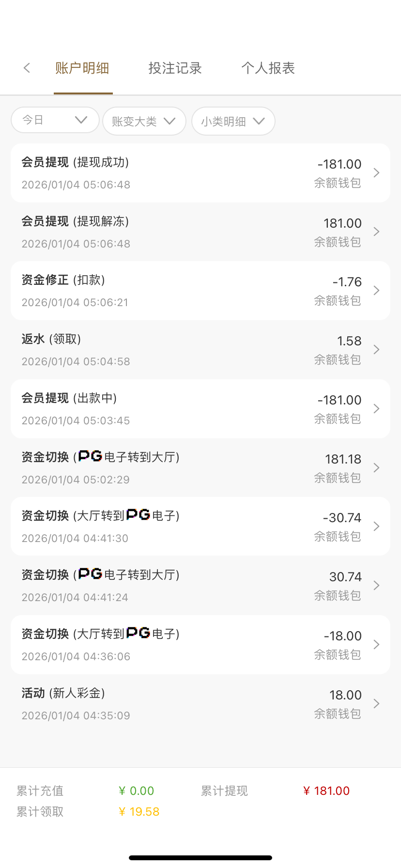This screenshot has width=401, height=868.
Task: Open arrow beside -30.74 transfer entry
Action: (x=376, y=527)
